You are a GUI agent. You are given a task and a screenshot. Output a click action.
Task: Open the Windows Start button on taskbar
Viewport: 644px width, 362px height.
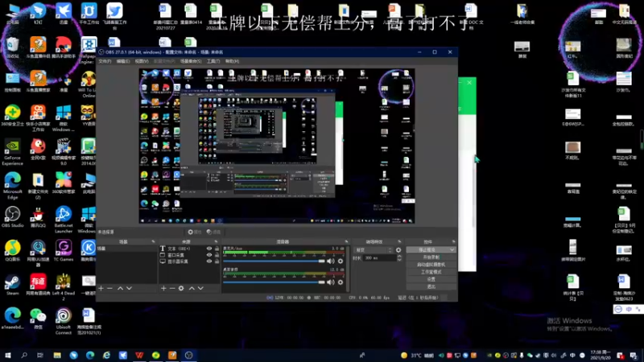pyautogui.click(x=7, y=356)
